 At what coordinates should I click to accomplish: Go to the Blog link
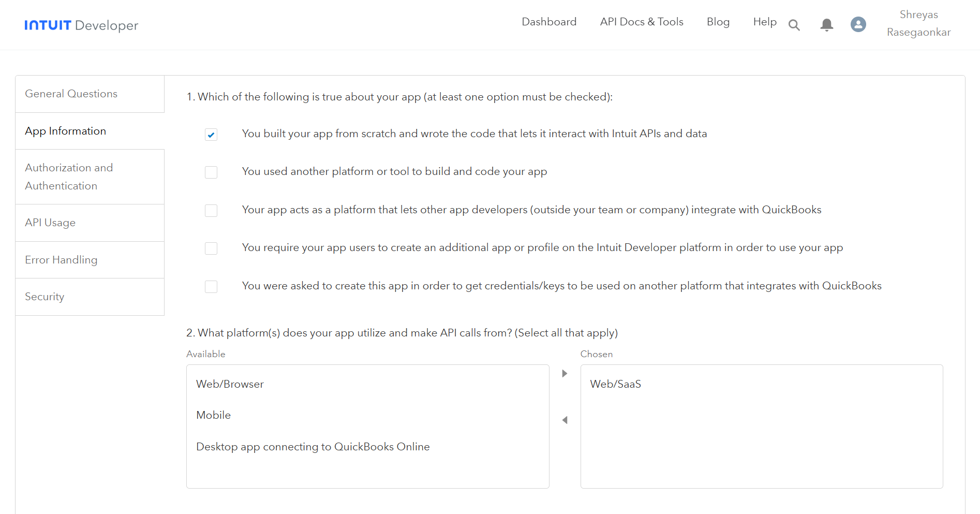pyautogui.click(x=718, y=22)
